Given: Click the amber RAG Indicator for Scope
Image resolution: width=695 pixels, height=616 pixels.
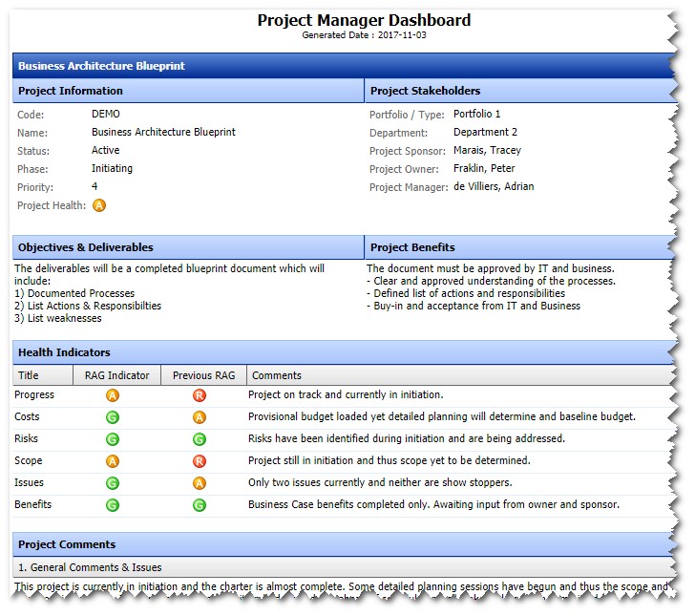Looking at the screenshot, I should 113,461.
